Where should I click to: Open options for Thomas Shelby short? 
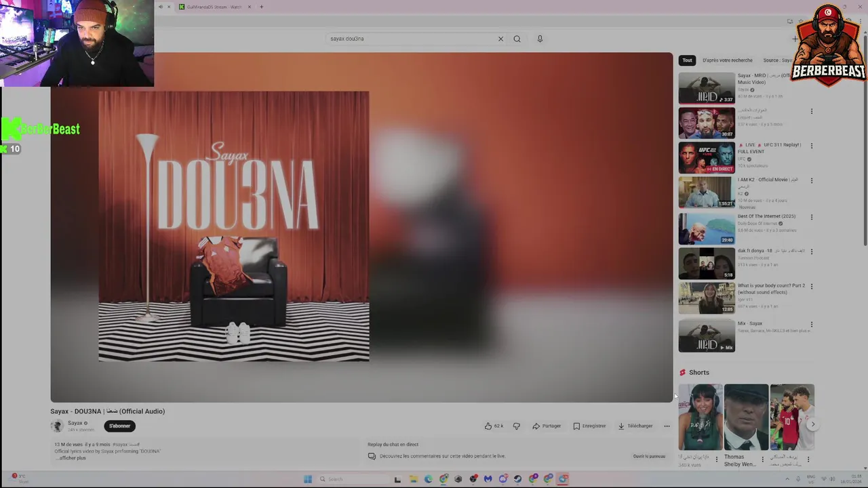pyautogui.click(x=762, y=460)
